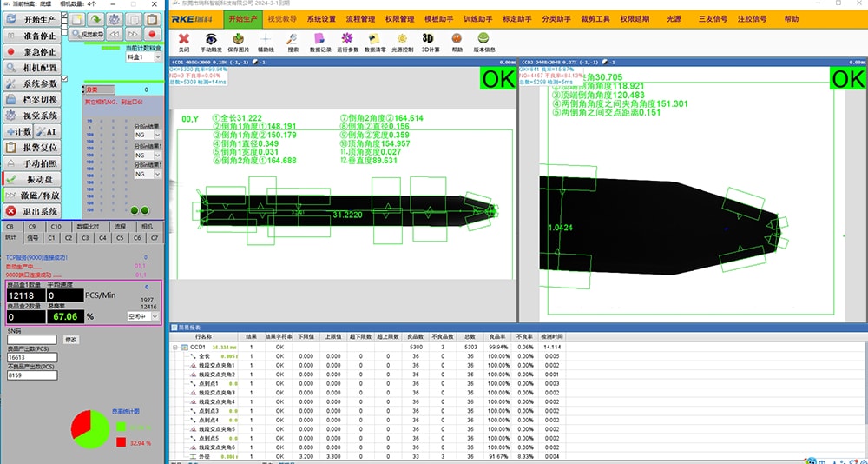The width and height of the screenshot is (868, 464).
Task: Click the 版本信息 smiley icon
Action: click(x=483, y=41)
